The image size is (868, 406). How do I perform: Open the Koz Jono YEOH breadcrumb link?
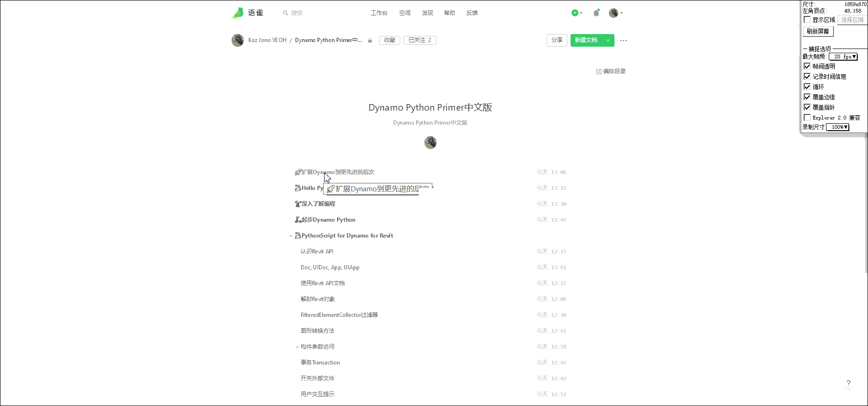coord(268,40)
